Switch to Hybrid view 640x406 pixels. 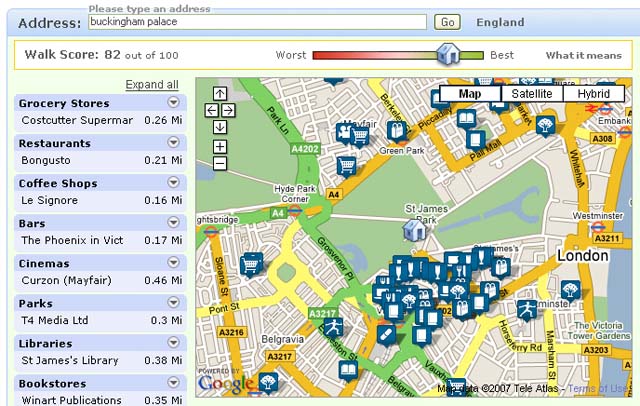point(593,94)
